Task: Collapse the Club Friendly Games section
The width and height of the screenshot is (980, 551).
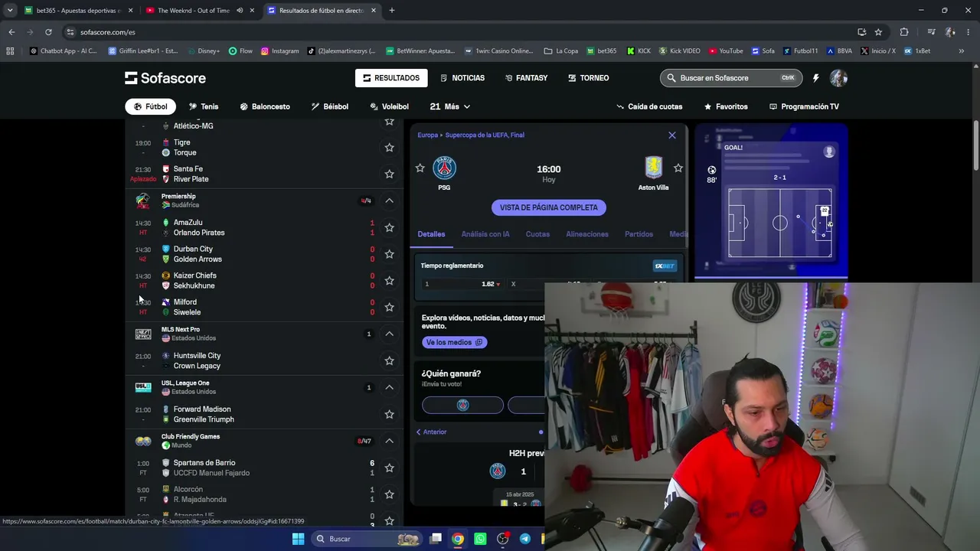Action: (x=389, y=441)
